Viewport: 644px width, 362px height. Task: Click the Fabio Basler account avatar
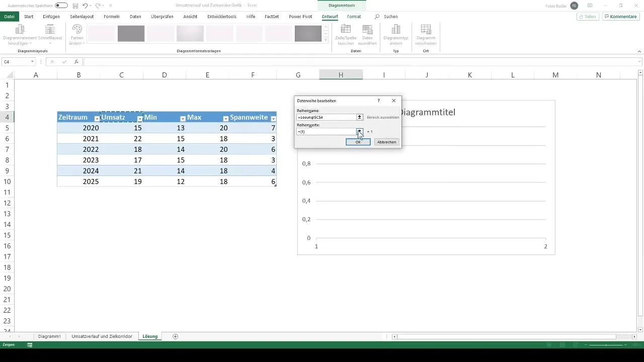[574, 6]
